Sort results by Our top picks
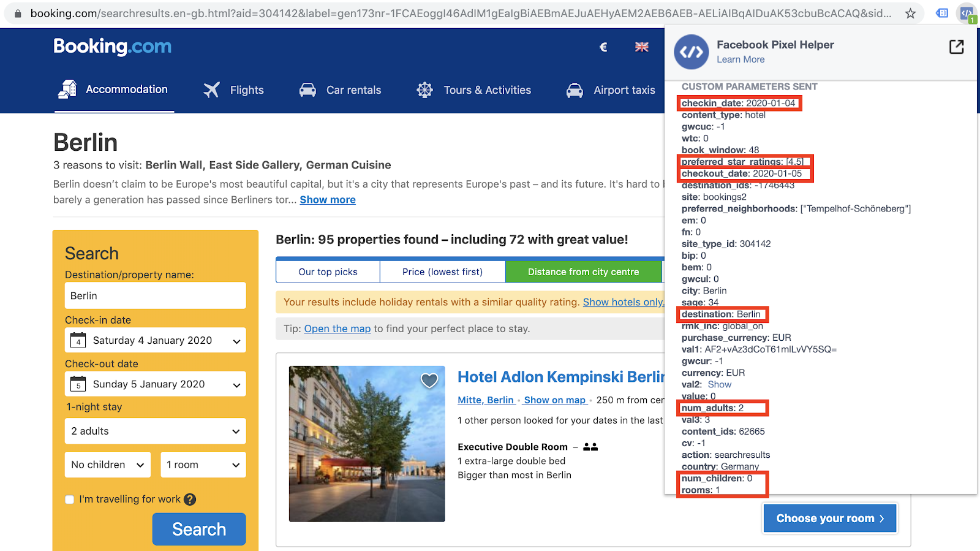 (x=328, y=272)
